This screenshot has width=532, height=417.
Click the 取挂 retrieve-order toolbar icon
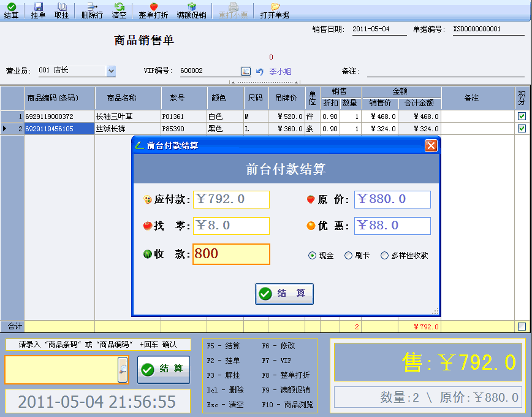[61, 10]
